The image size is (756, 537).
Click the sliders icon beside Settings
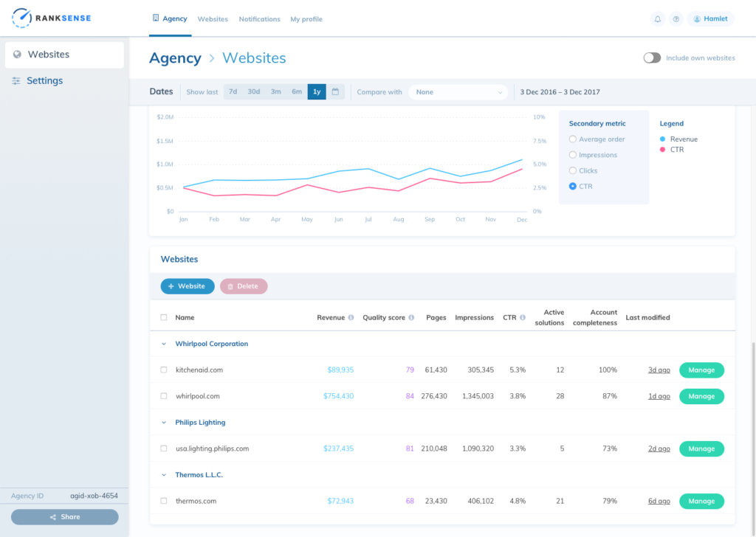pyautogui.click(x=16, y=81)
